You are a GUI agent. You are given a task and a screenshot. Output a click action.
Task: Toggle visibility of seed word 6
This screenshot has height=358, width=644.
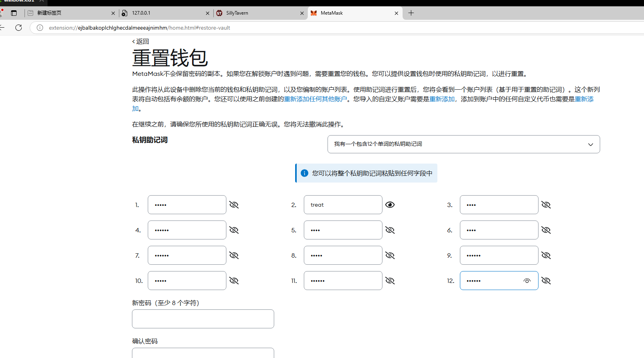tap(546, 230)
